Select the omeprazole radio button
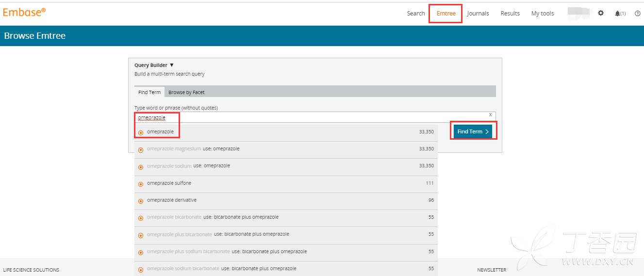The width and height of the screenshot is (644, 276). tap(141, 132)
